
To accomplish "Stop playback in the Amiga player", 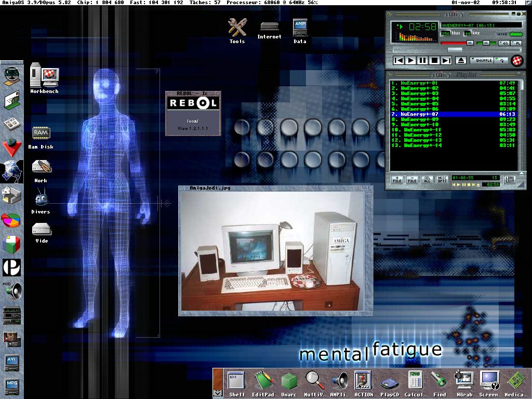I will [434, 60].
